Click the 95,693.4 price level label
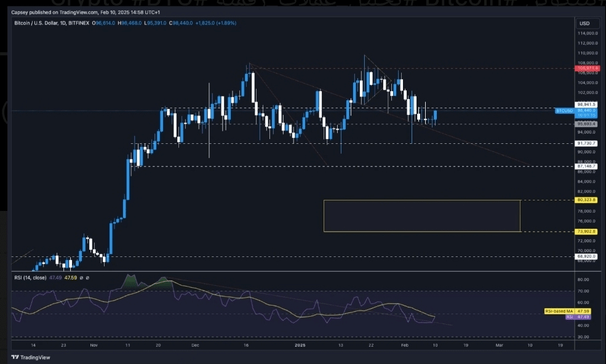Screen dimensions: 606x364 point(586,124)
